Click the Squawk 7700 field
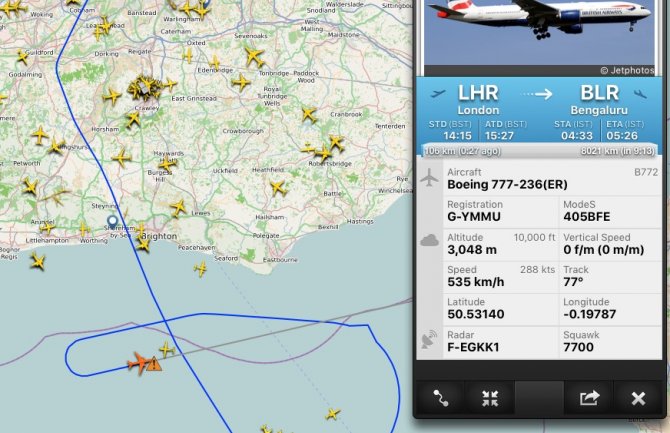The image size is (670, 433). (611, 342)
